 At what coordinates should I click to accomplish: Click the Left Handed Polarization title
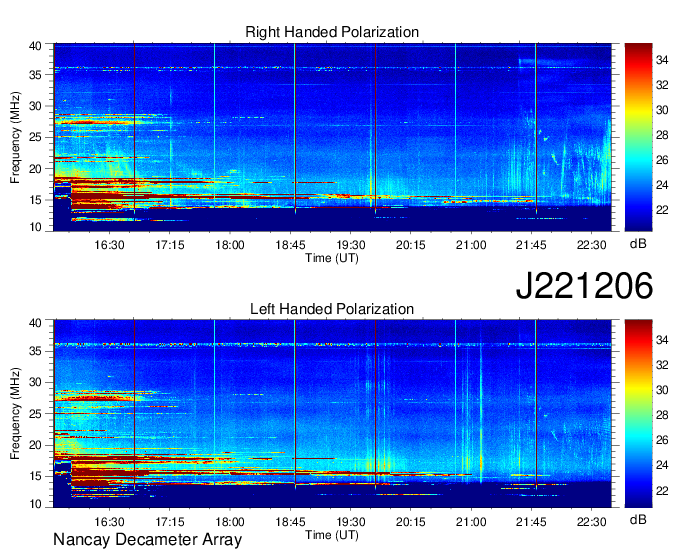[x=332, y=309]
